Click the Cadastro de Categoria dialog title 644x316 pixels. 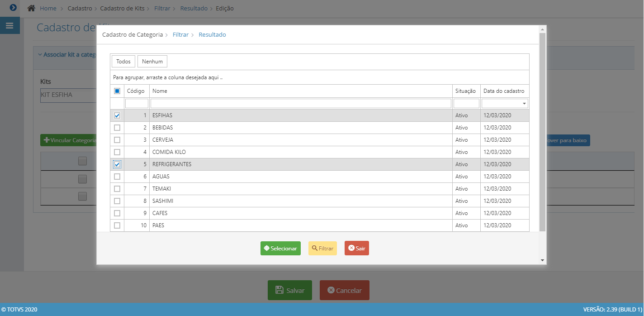(133, 34)
